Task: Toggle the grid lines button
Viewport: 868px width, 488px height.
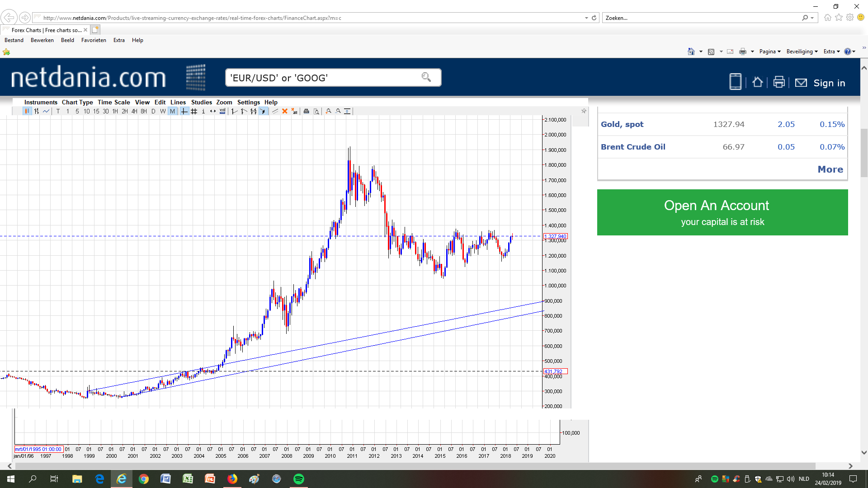Action: point(194,111)
